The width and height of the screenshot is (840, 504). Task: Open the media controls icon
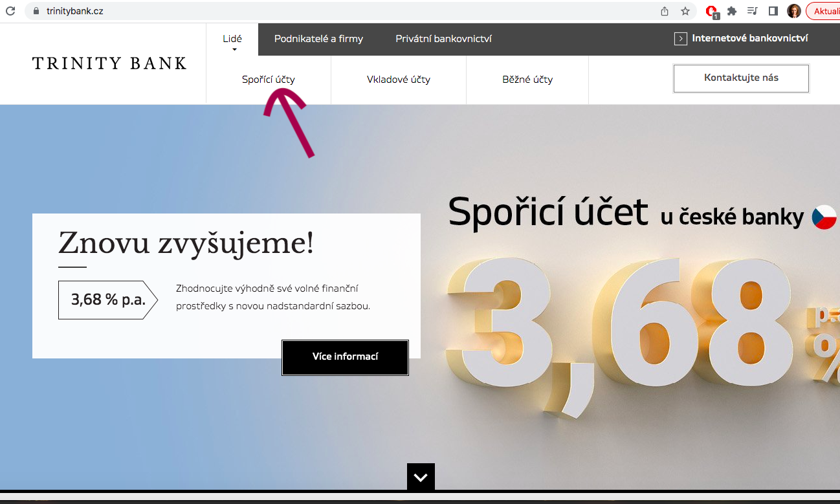point(752,11)
